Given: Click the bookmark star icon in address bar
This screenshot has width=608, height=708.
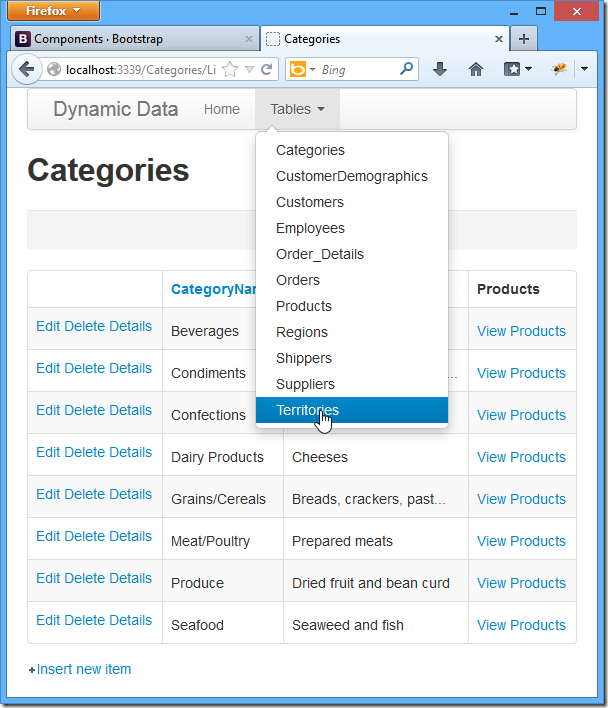Looking at the screenshot, I should click(230, 70).
